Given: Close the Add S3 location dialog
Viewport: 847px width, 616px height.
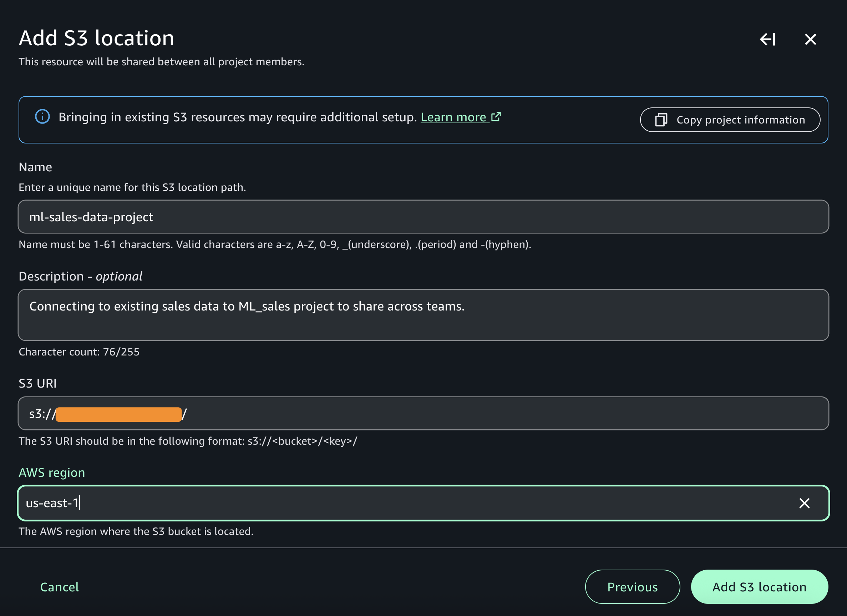Looking at the screenshot, I should (x=810, y=39).
